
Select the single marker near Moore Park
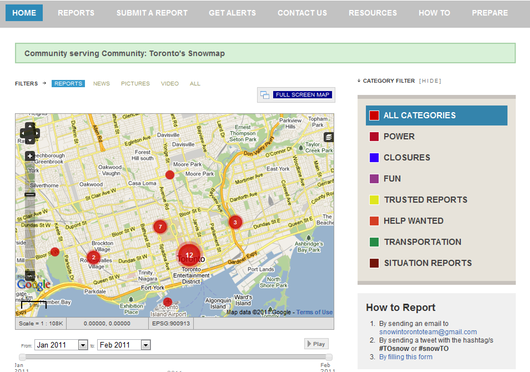pyautogui.click(x=170, y=175)
